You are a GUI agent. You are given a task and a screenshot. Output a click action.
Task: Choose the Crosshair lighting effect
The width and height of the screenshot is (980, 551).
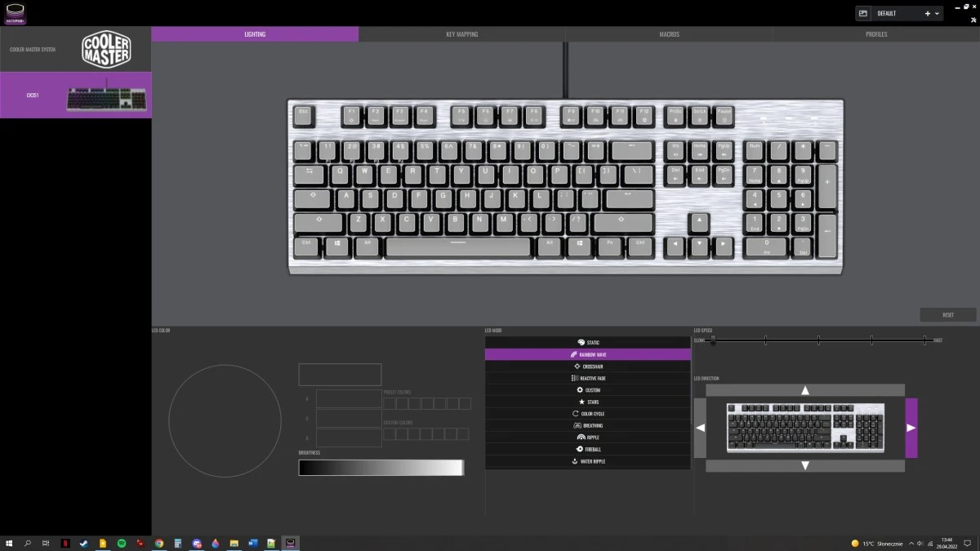pos(588,367)
